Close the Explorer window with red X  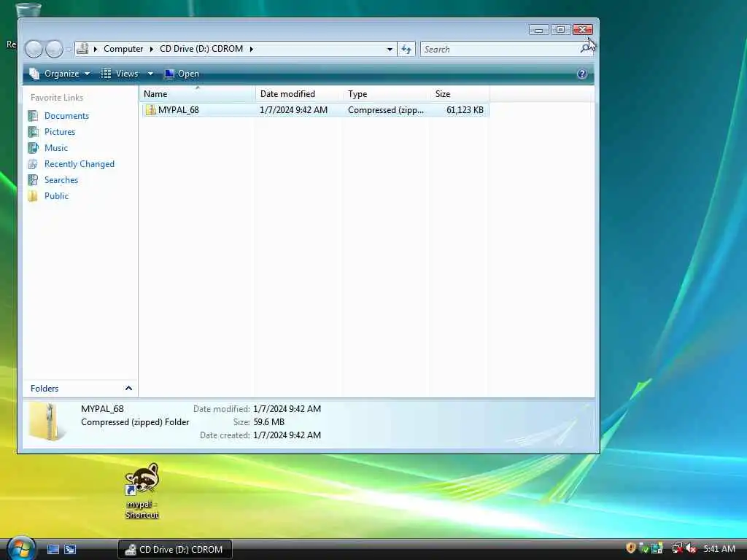click(583, 29)
